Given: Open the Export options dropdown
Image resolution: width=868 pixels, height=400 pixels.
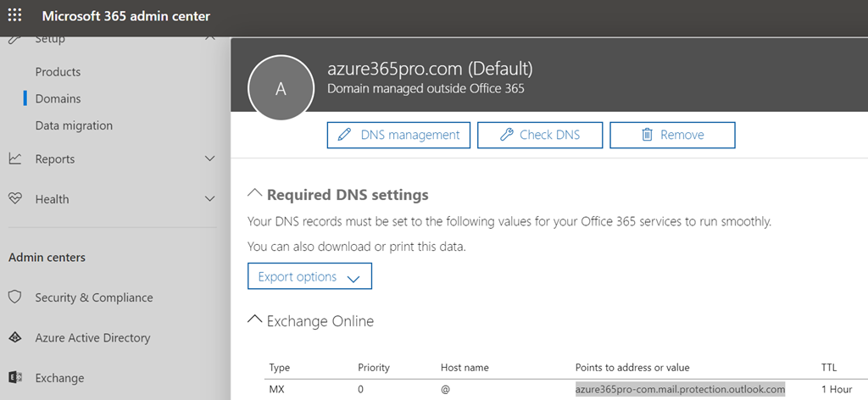Looking at the screenshot, I should [309, 276].
